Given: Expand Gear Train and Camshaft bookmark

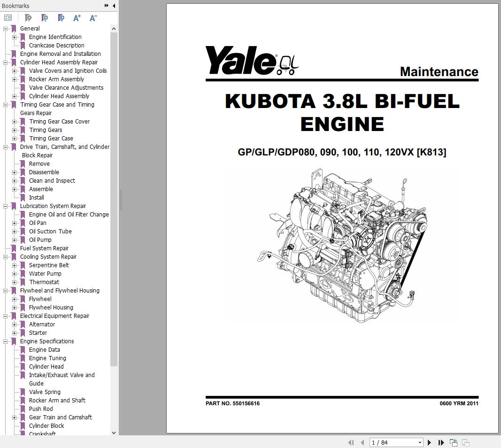Looking at the screenshot, I should (x=14, y=417).
